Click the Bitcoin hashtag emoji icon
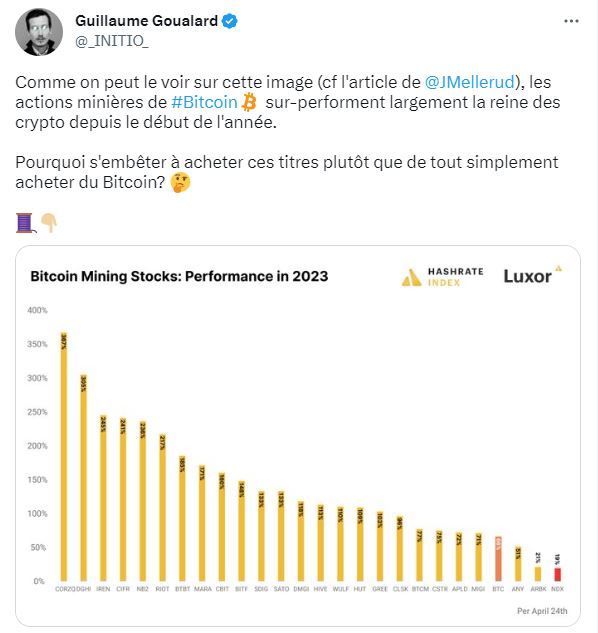598x633 pixels. click(x=249, y=102)
